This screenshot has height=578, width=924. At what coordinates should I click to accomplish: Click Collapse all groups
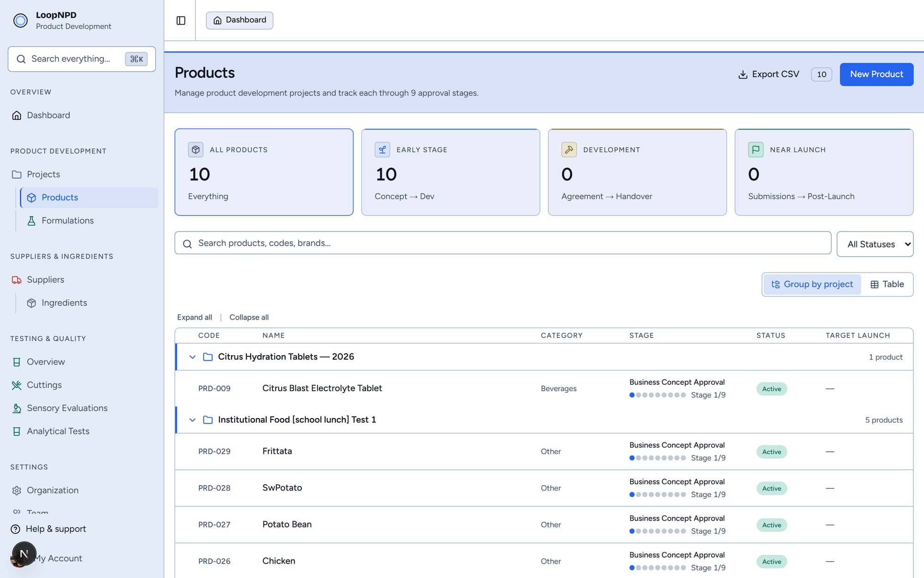tap(249, 317)
